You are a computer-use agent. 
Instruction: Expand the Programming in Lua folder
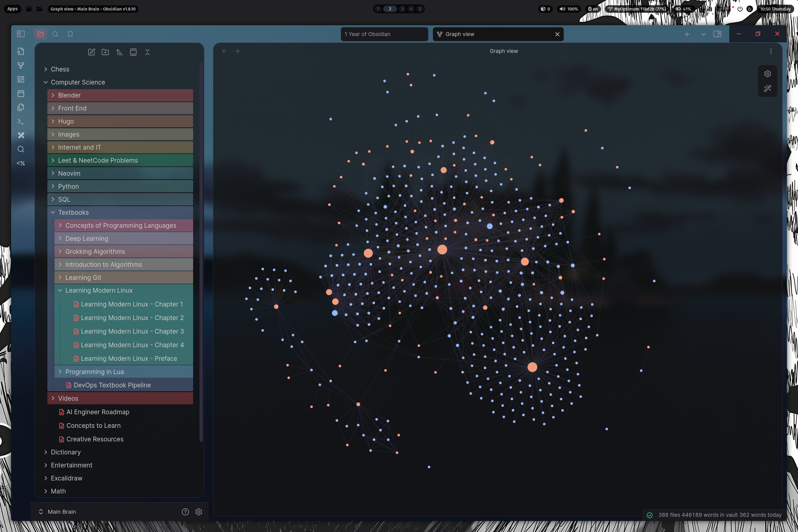click(x=124, y=372)
